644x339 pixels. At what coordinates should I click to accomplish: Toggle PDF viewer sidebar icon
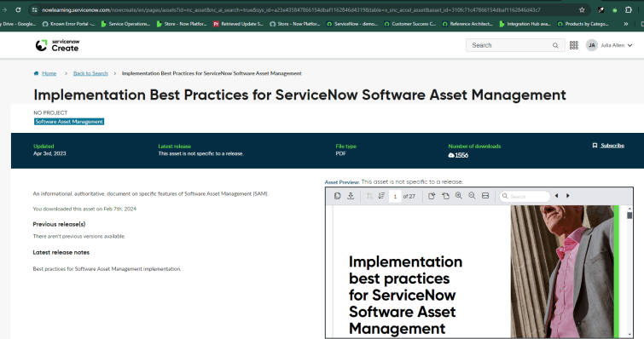click(x=337, y=196)
